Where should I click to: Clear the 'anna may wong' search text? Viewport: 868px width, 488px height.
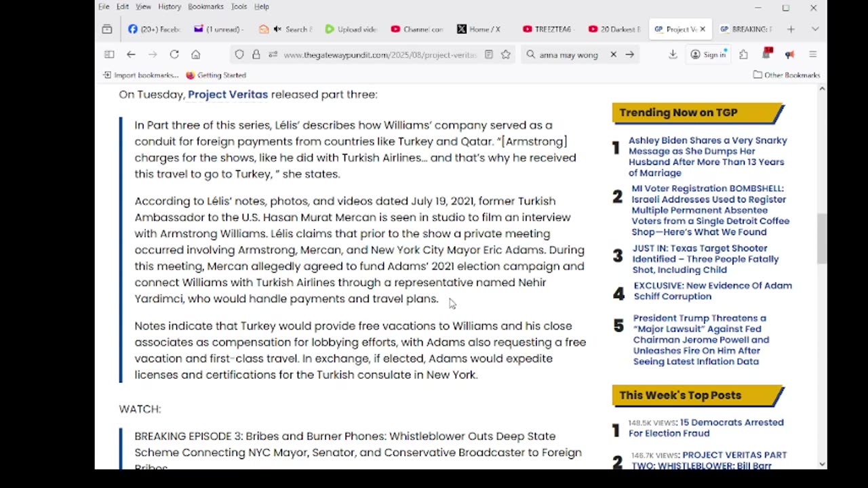613,54
